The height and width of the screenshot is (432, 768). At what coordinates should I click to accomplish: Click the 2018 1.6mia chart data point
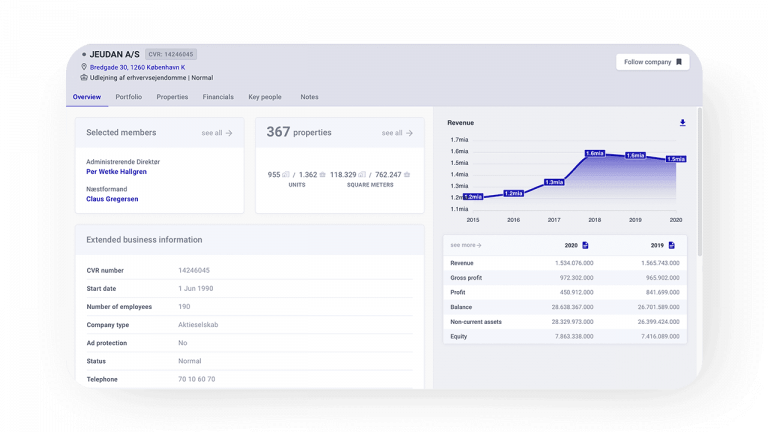pos(595,154)
